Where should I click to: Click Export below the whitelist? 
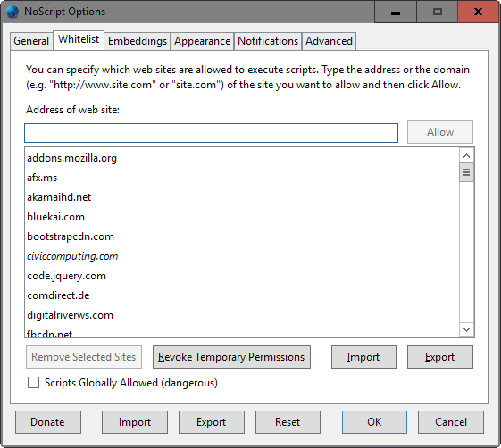(x=440, y=357)
